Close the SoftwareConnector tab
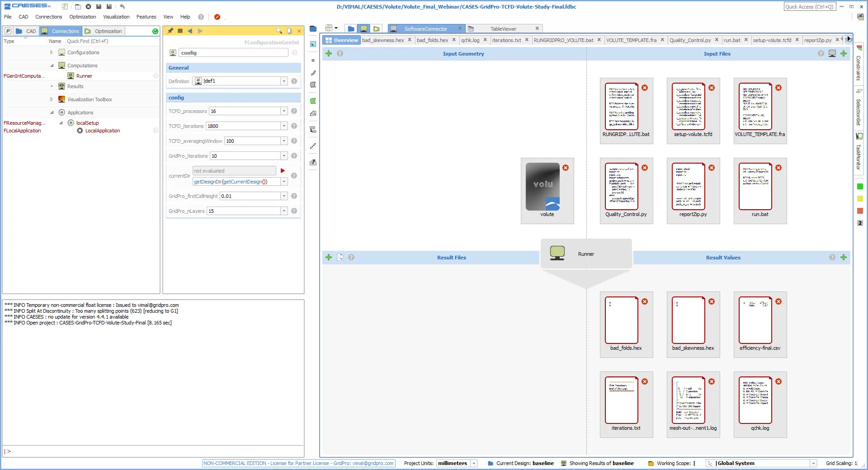The image size is (868, 470). pyautogui.click(x=460, y=28)
